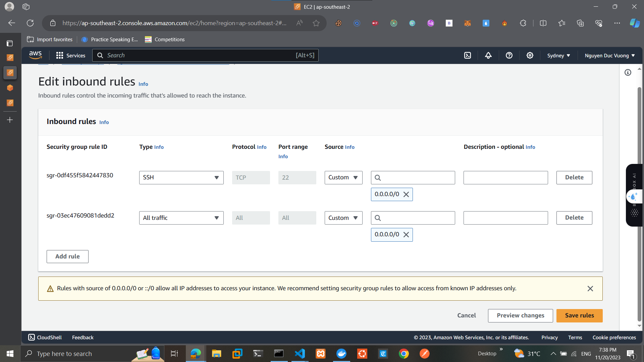Open the MetaMask fox extension

coord(468,23)
